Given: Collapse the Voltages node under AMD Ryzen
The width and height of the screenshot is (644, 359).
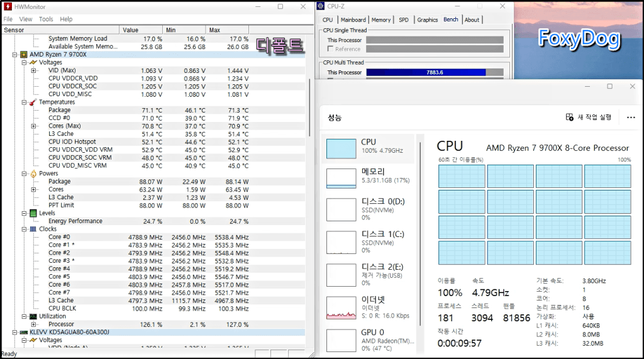Looking at the screenshot, I should [x=25, y=62].
